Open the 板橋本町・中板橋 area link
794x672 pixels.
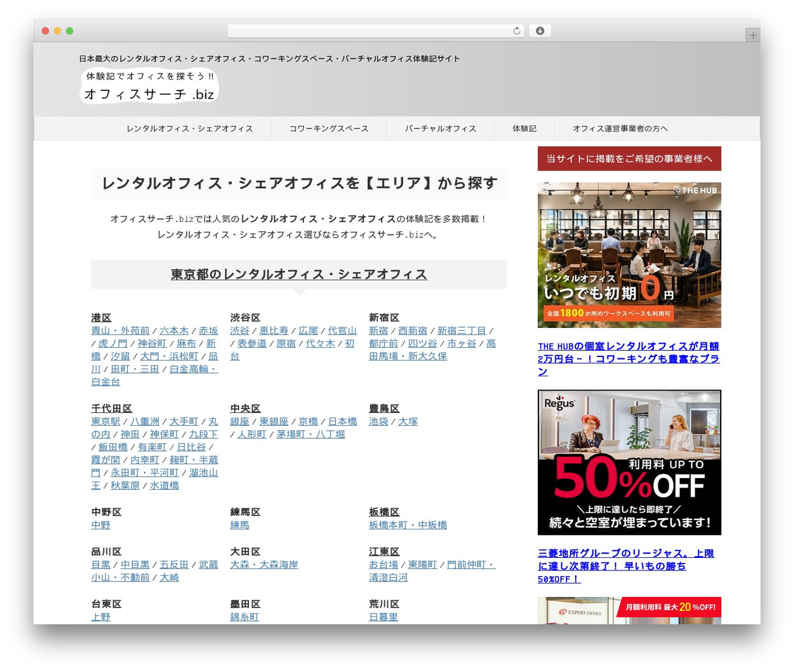[408, 525]
